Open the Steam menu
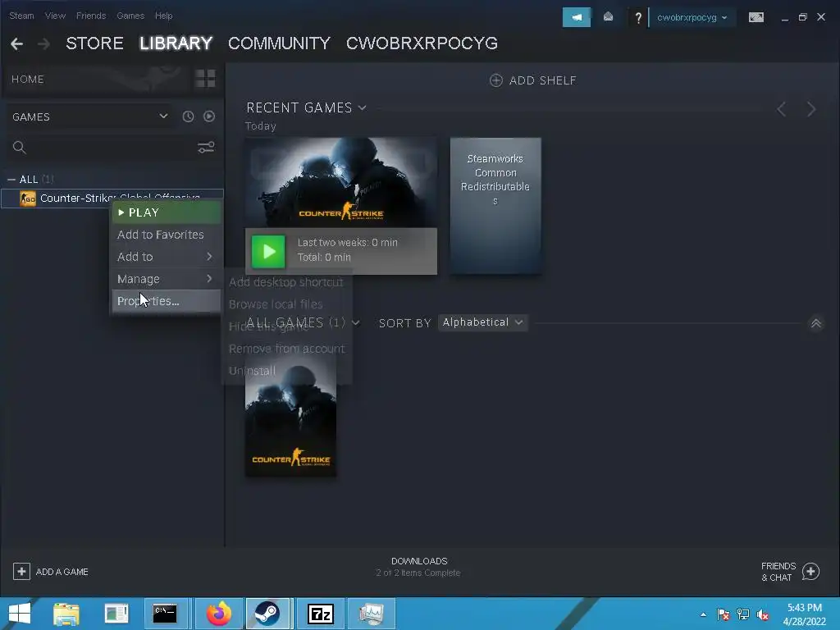 (x=21, y=16)
